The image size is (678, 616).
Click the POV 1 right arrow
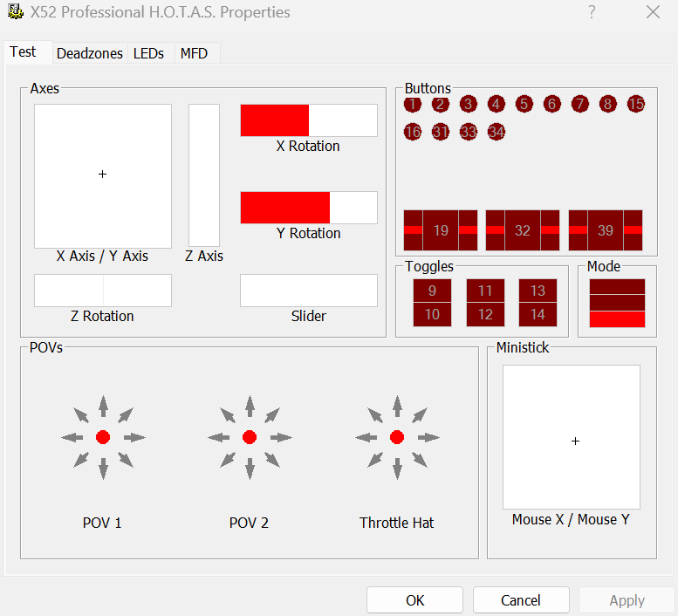pos(134,437)
